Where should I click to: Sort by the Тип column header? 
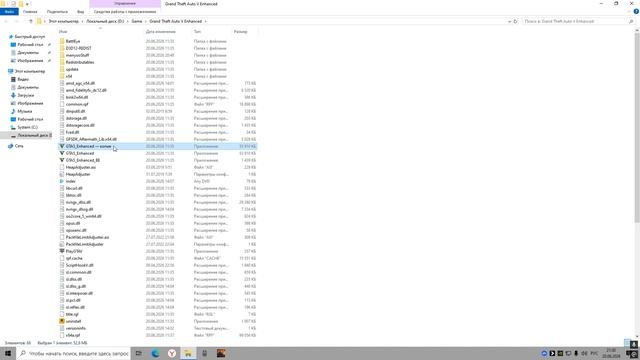coord(198,31)
